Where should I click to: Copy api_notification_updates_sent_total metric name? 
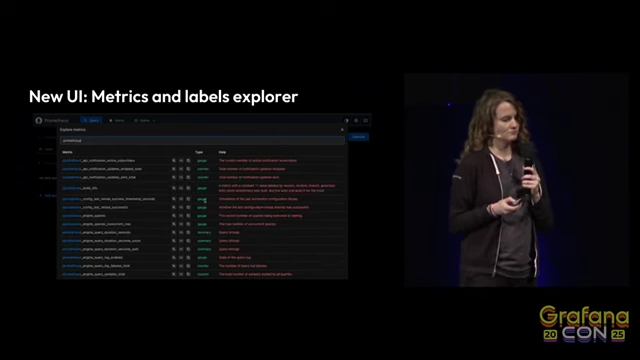[189, 178]
